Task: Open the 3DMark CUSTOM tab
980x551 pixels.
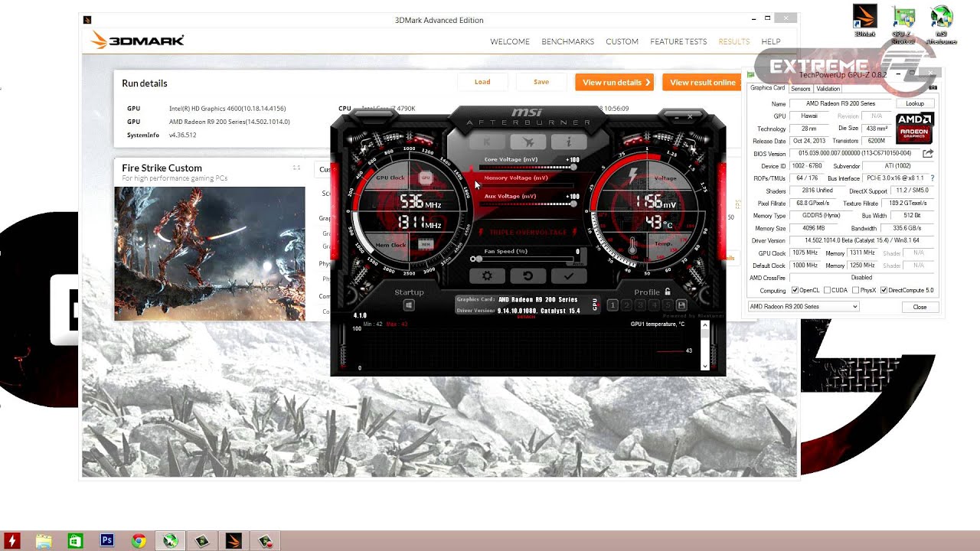Action: [x=622, y=41]
